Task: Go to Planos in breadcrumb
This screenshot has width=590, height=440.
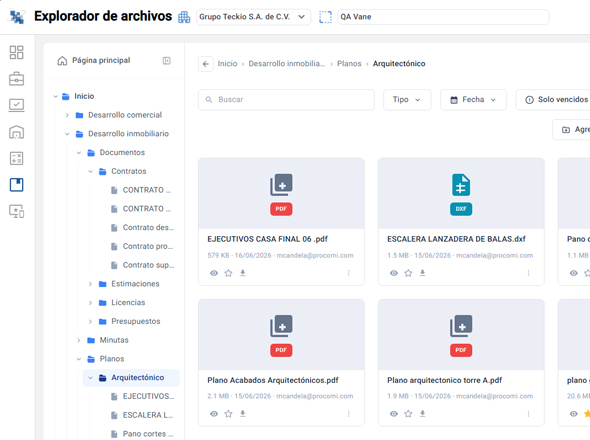Action: pos(349,64)
